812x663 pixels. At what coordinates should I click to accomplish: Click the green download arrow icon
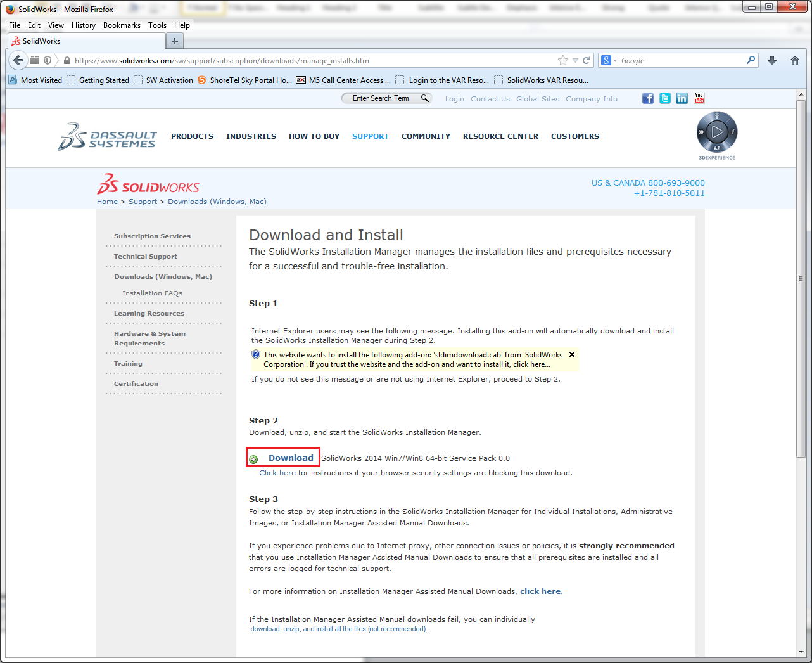254,460
